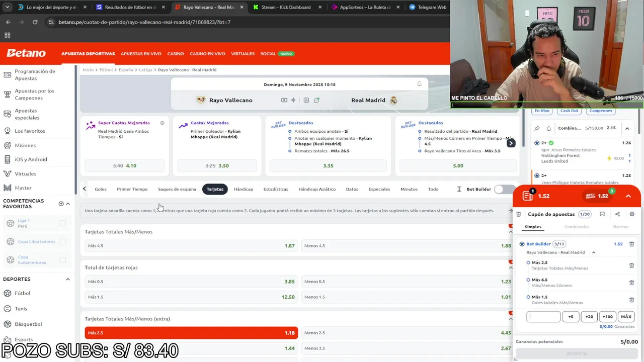The height and width of the screenshot is (362, 644).
Task: Go to LaLiga breadcrumb link
Action: pyautogui.click(x=145, y=70)
